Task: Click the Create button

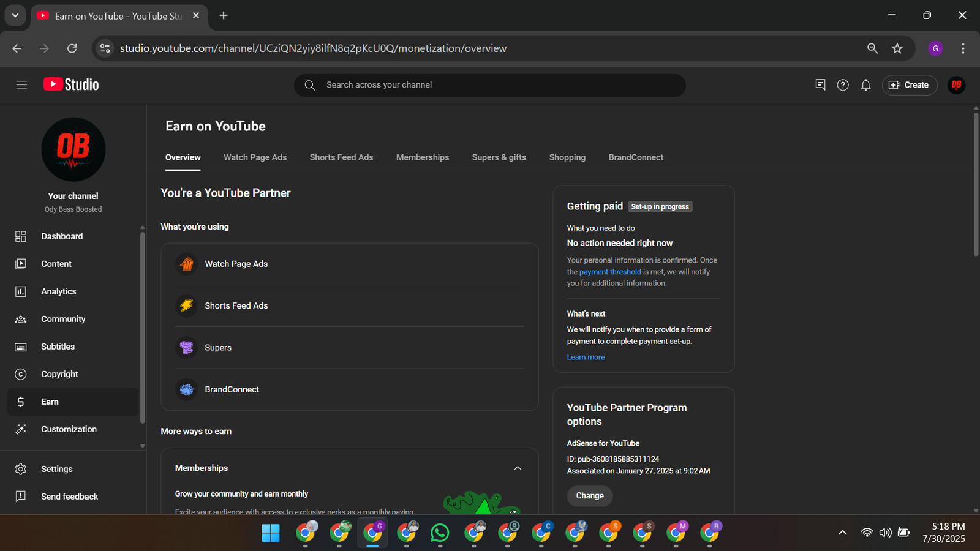Action: 909,85
